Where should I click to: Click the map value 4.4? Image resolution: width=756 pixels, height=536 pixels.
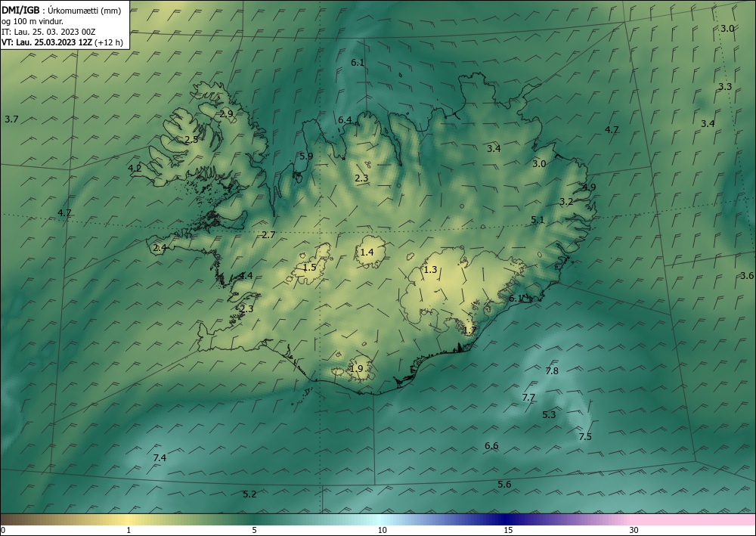pos(246,276)
